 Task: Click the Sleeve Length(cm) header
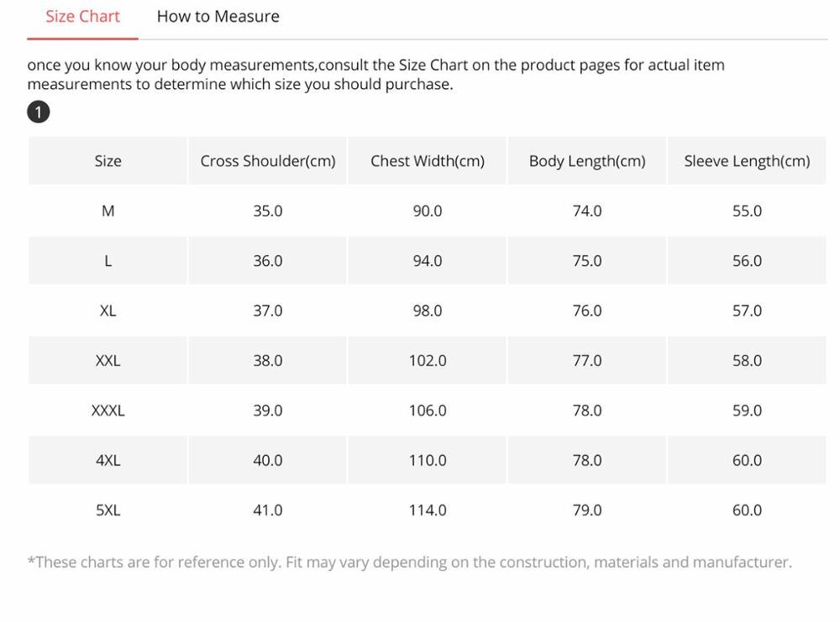coord(747,160)
